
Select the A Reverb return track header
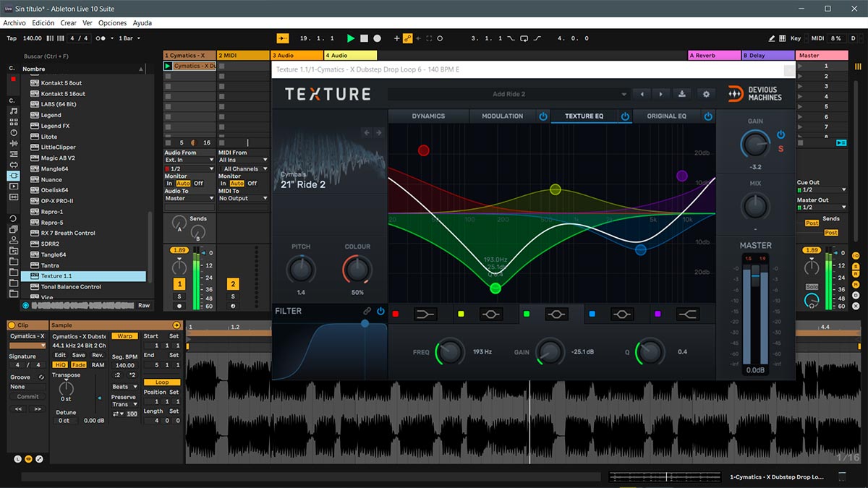714,55
